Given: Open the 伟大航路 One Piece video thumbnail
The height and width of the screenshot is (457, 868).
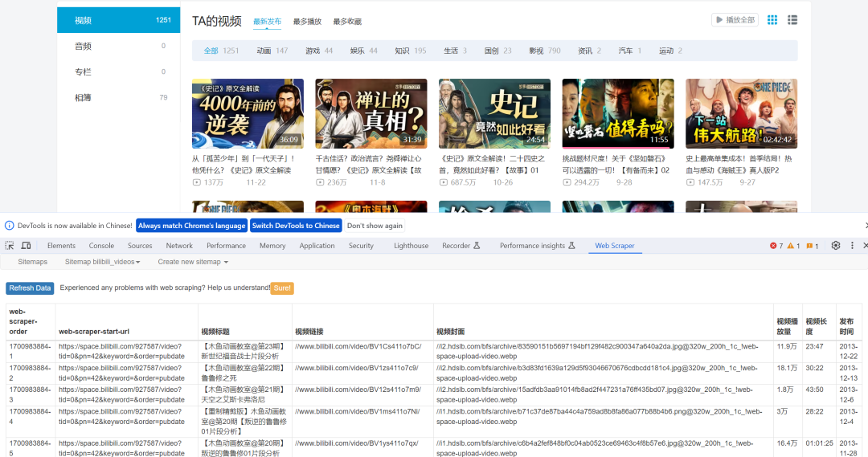Looking at the screenshot, I should 741,113.
